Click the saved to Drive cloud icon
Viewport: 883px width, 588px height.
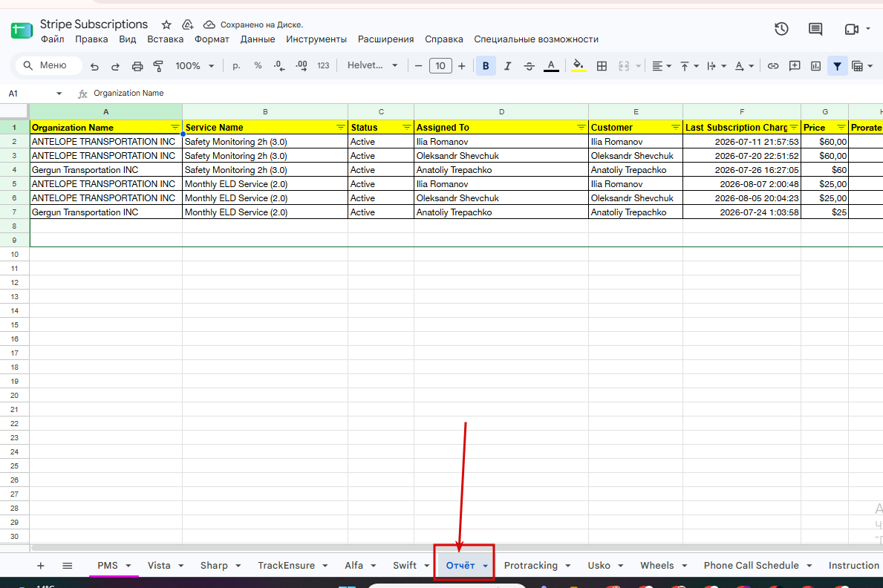point(209,24)
